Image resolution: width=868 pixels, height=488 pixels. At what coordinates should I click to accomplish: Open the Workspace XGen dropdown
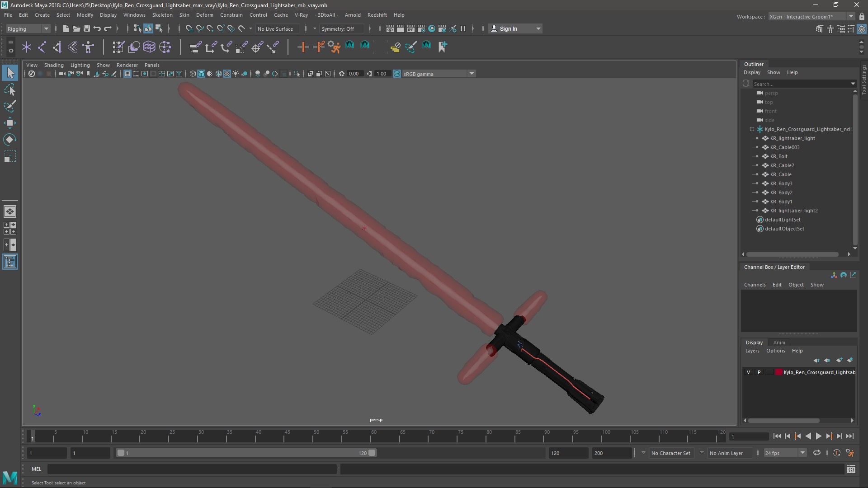pos(811,17)
